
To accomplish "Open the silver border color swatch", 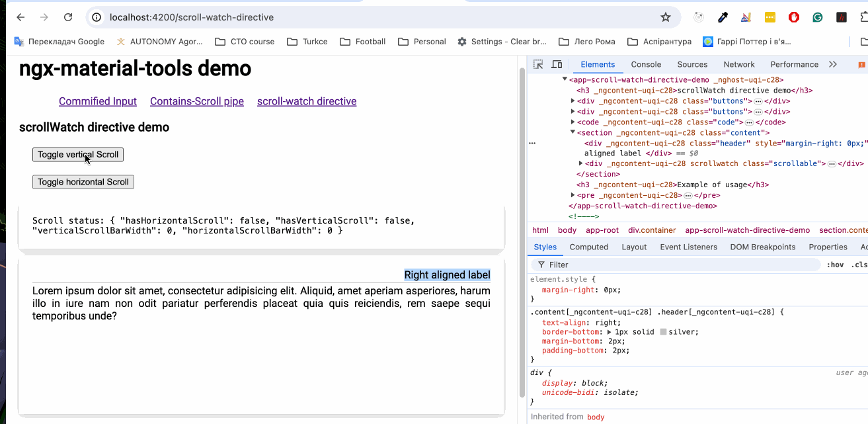I will click(x=663, y=332).
